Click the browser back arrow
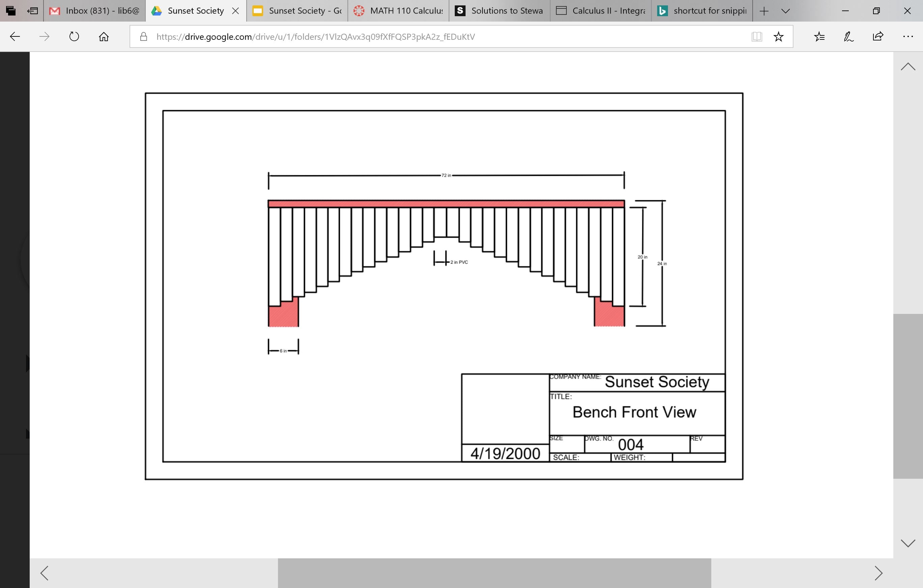The height and width of the screenshot is (588, 923). pyautogui.click(x=15, y=37)
